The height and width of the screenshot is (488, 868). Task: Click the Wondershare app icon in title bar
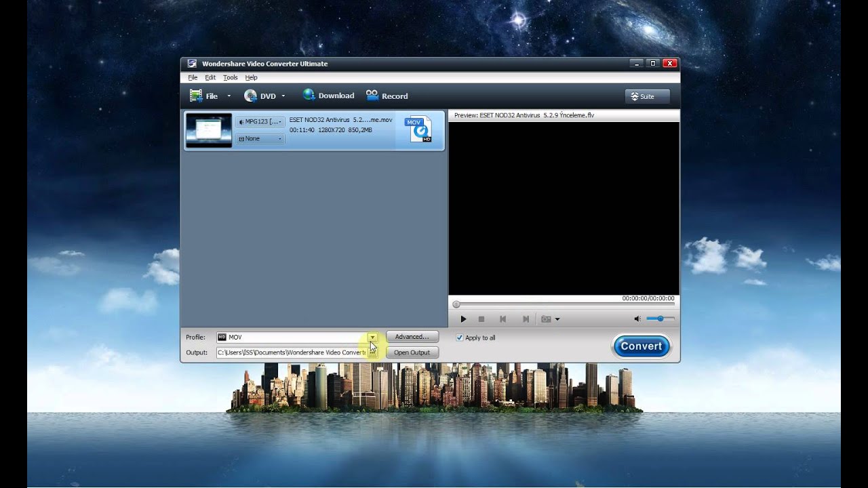pos(192,64)
